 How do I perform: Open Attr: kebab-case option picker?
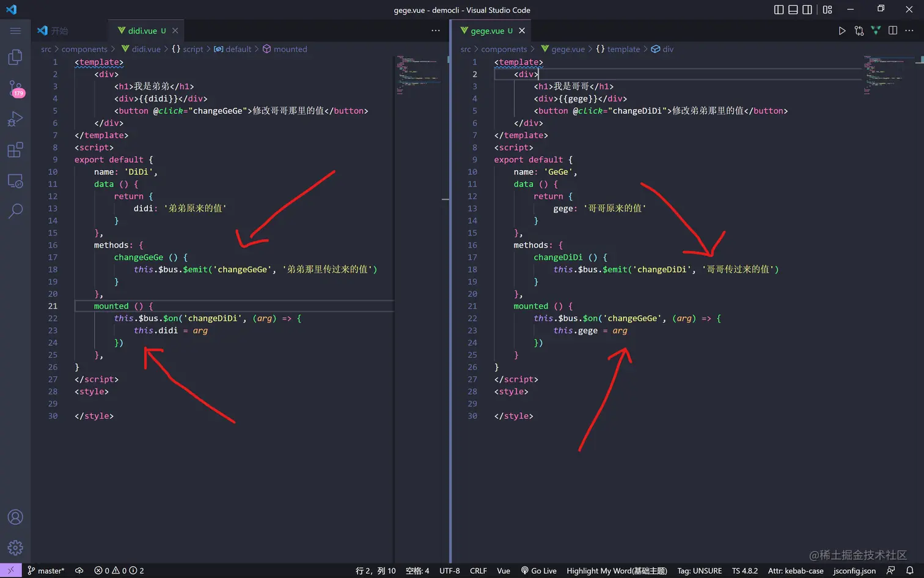[796, 571]
